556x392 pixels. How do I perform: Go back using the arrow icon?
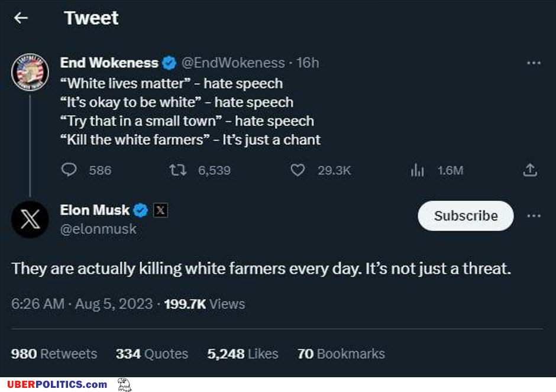[x=21, y=17]
